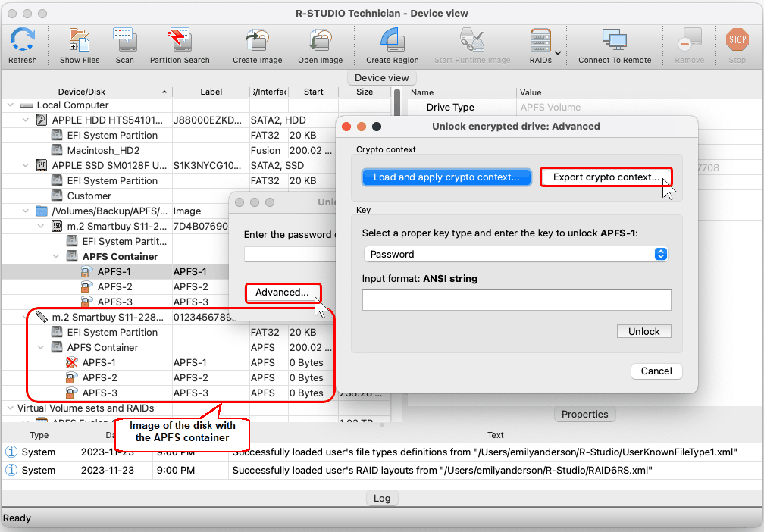Viewport: 764px width, 532px height.
Task: Click the Customer partition icon
Action: [x=57, y=196]
